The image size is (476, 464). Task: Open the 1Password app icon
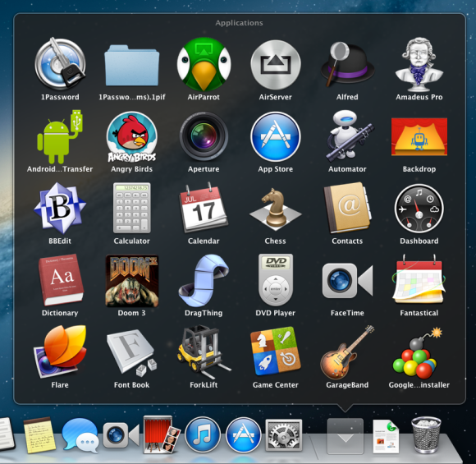click(x=60, y=64)
